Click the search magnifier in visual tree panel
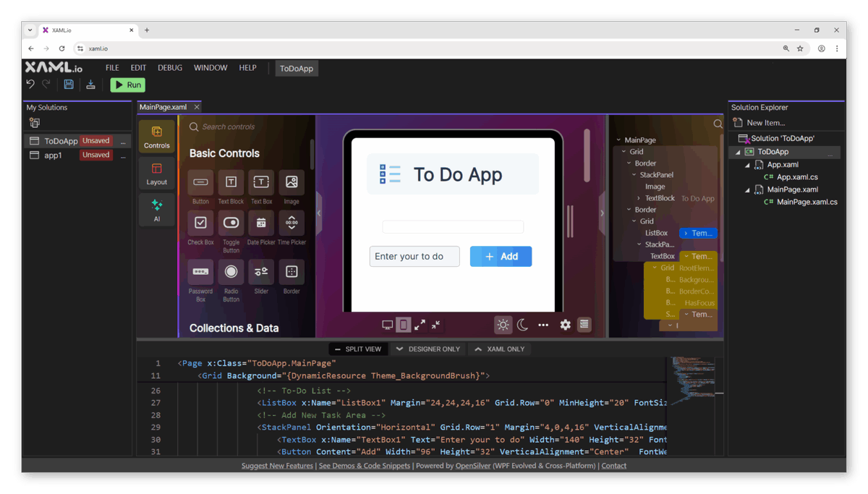This screenshot has height=494, width=868. click(718, 124)
